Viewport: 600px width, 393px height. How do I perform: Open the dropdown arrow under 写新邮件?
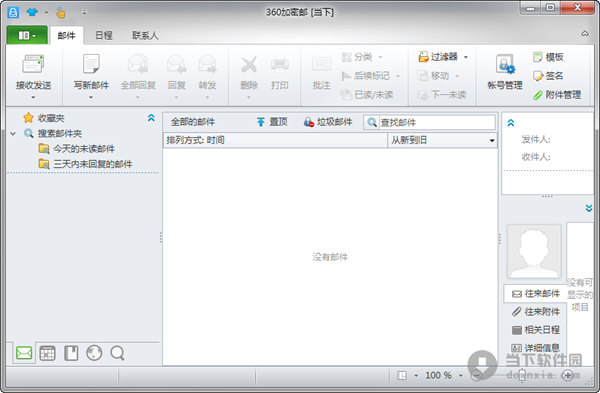[91, 98]
